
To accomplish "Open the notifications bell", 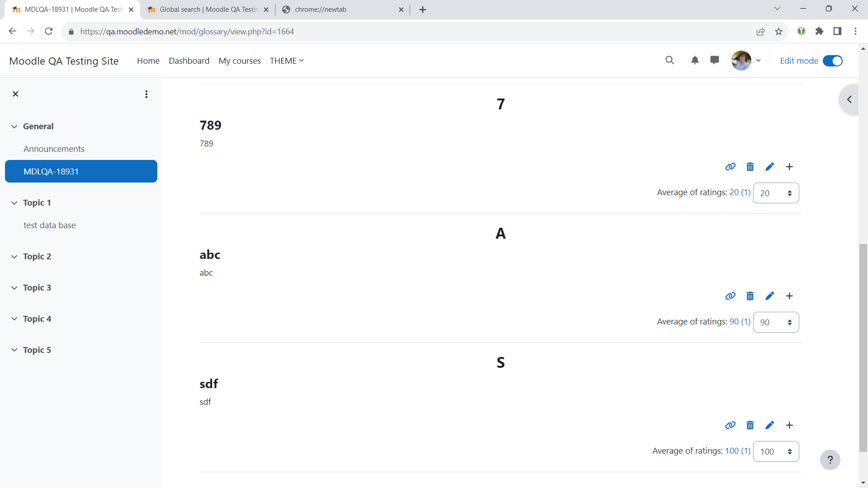I will click(x=695, y=60).
